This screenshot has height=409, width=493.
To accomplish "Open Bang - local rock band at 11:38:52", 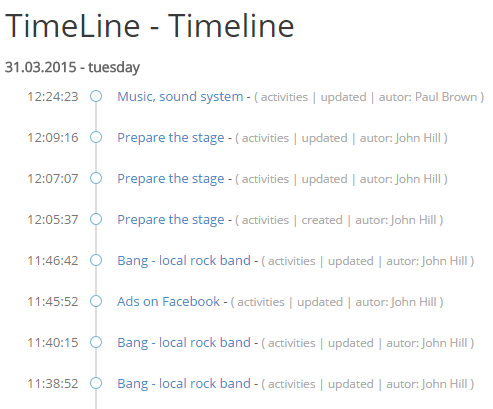I will click(x=184, y=384).
